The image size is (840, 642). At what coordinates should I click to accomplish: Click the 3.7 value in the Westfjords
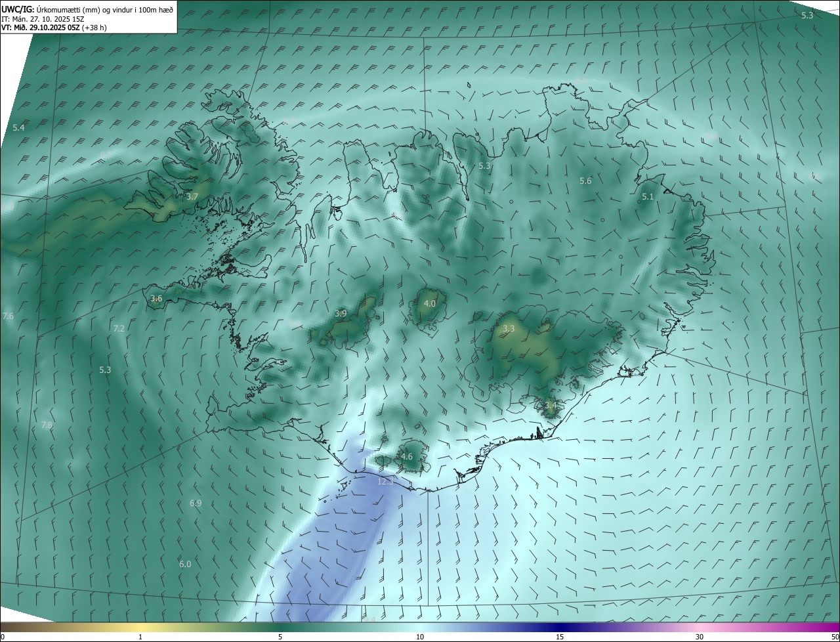point(192,196)
